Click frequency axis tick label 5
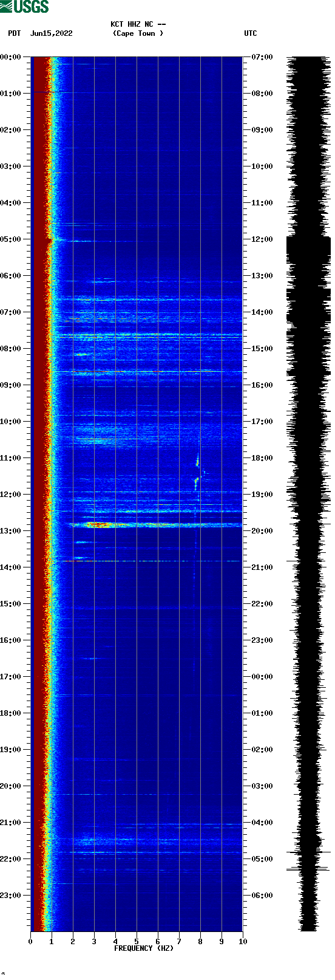This screenshot has width=335, height=980. click(137, 942)
